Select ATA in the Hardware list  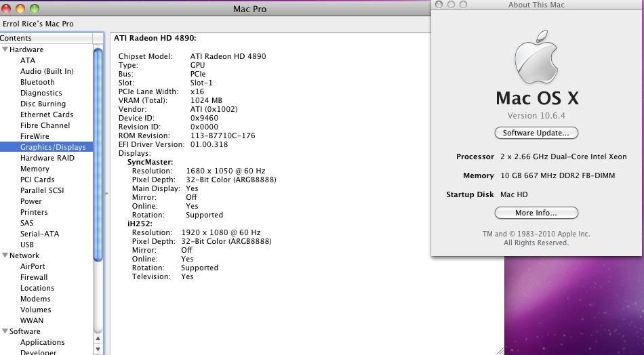tap(28, 60)
